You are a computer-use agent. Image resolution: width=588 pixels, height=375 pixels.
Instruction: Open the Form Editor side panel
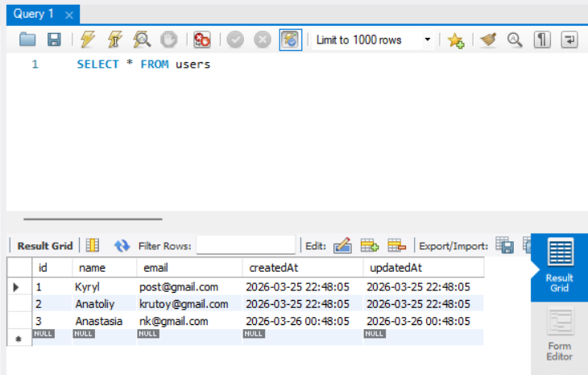(x=559, y=334)
